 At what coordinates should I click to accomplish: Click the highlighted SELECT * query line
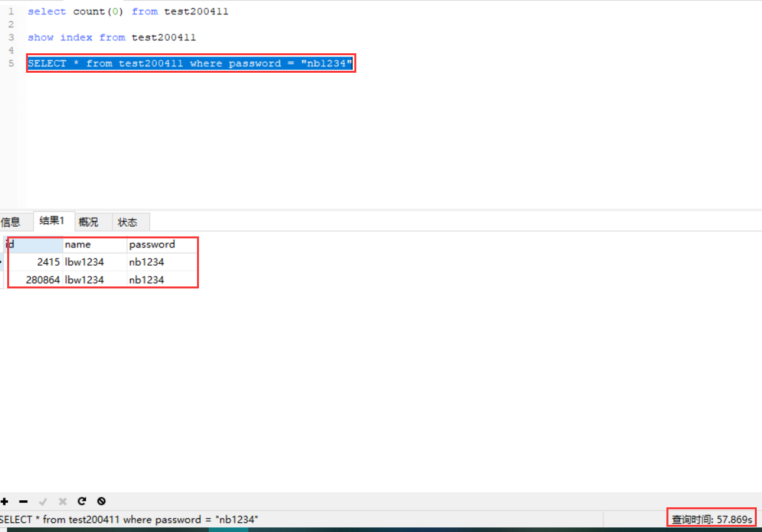point(190,63)
